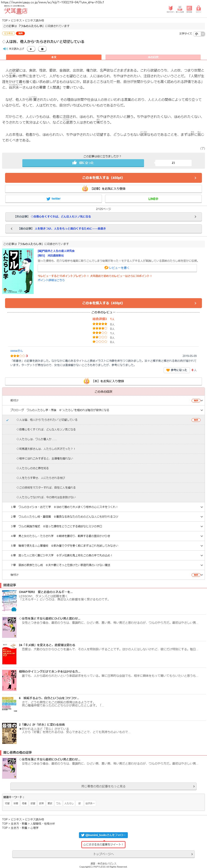The image size is (207, 868).
Task: Go to next article 自尊心をくすぐれば
Action: [104, 217]
